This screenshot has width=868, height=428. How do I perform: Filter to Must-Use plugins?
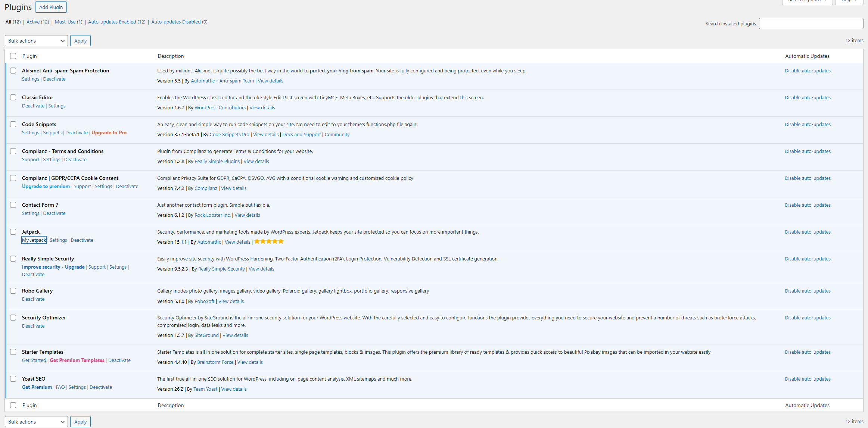coord(68,22)
